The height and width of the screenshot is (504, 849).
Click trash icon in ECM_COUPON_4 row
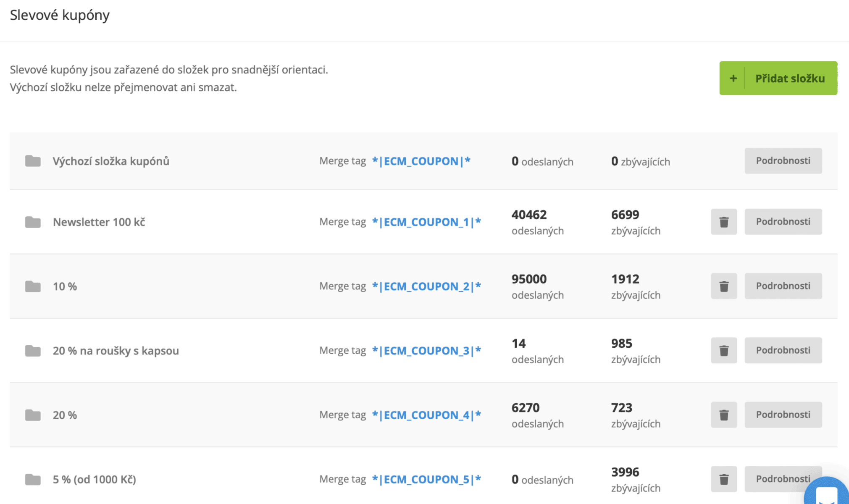(x=723, y=415)
